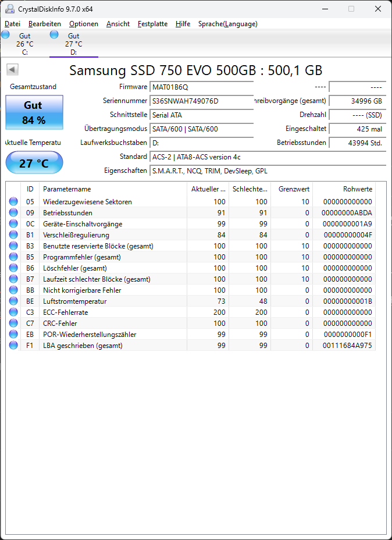The width and height of the screenshot is (392, 540).
Task: Click the Laufwerksbuchstaben field showing D:
Action: pos(201,143)
